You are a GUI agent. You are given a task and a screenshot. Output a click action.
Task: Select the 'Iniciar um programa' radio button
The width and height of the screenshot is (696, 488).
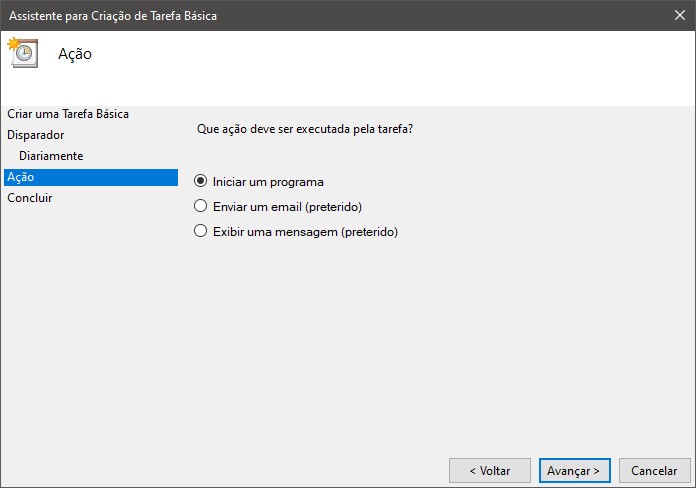[201, 182]
